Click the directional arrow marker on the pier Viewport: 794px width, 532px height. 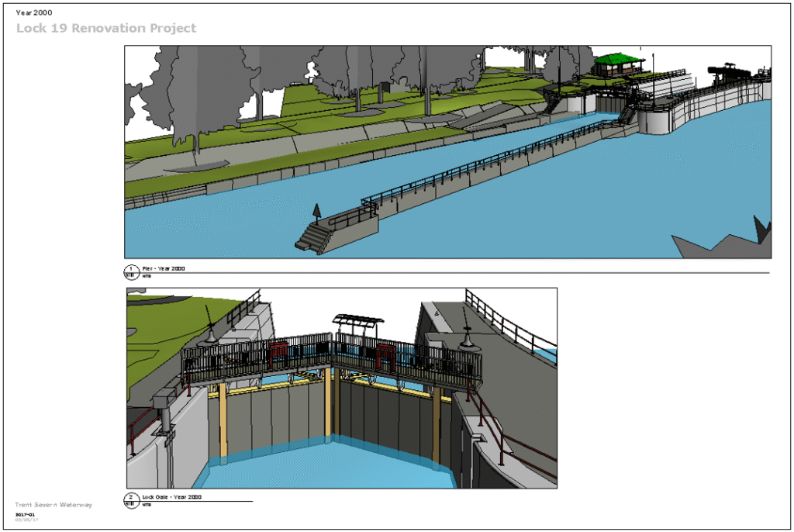(x=317, y=211)
